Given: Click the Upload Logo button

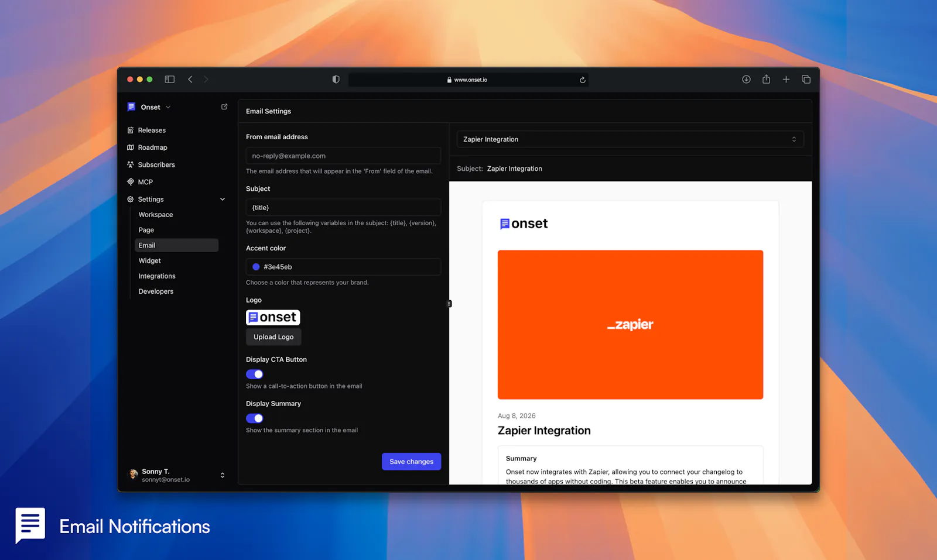Looking at the screenshot, I should tap(273, 337).
